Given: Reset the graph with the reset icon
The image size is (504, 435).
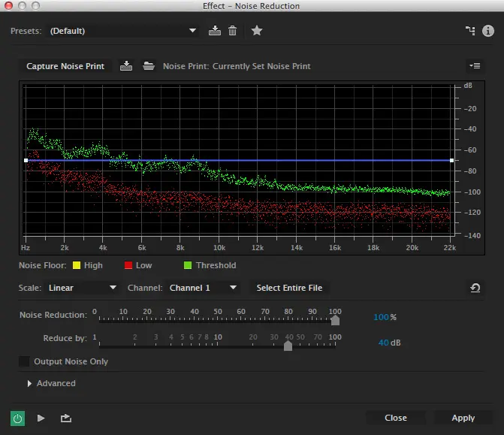Looking at the screenshot, I should (x=475, y=288).
